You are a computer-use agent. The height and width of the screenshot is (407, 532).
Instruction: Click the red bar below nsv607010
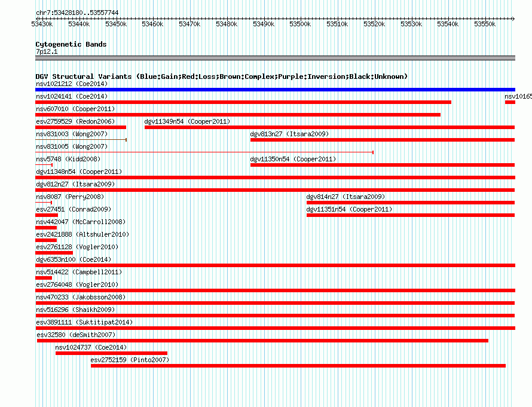click(238, 115)
